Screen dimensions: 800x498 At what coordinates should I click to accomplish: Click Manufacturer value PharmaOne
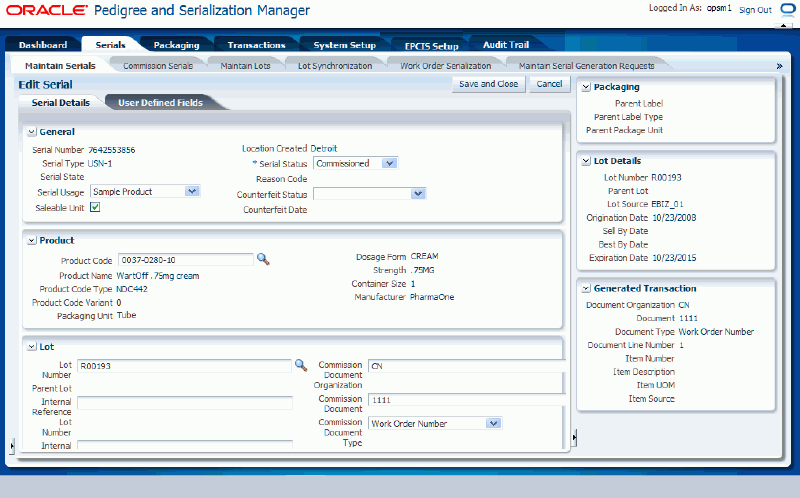click(432, 297)
